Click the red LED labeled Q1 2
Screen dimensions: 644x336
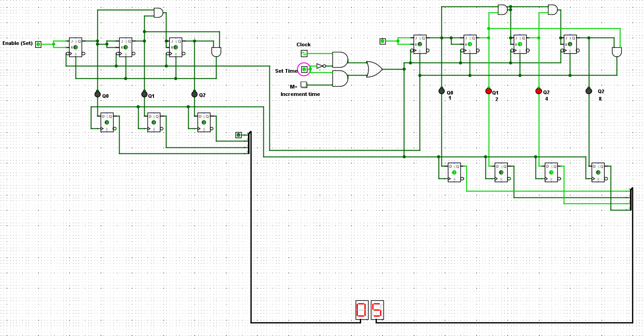tap(489, 91)
